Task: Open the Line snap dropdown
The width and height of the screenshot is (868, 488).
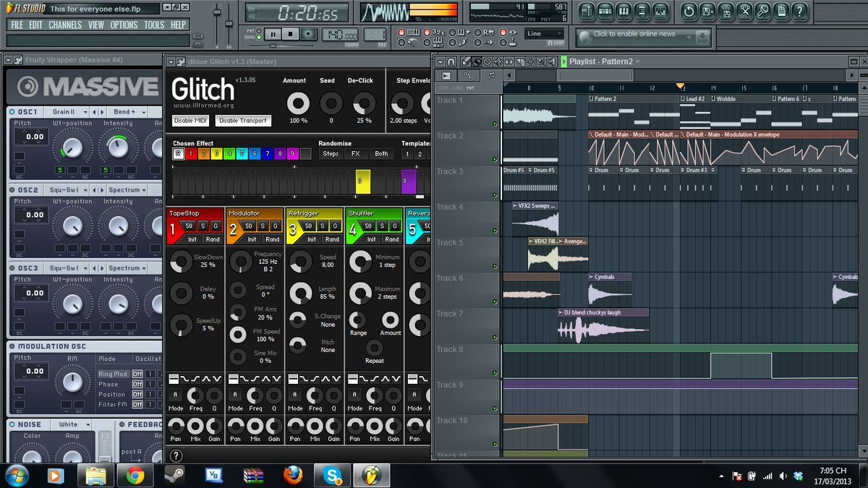Action: 544,33
